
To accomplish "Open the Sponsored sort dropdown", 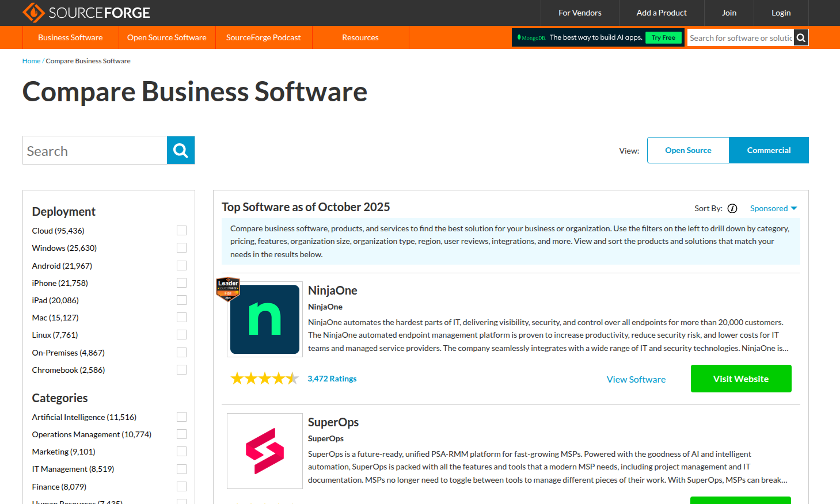I will [773, 208].
